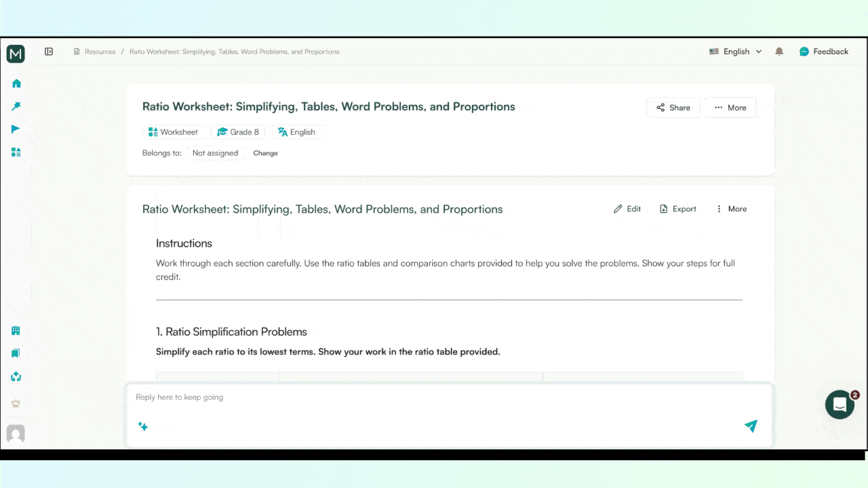This screenshot has height=488, width=868.
Task: Open the chat support bubble
Action: (x=840, y=405)
